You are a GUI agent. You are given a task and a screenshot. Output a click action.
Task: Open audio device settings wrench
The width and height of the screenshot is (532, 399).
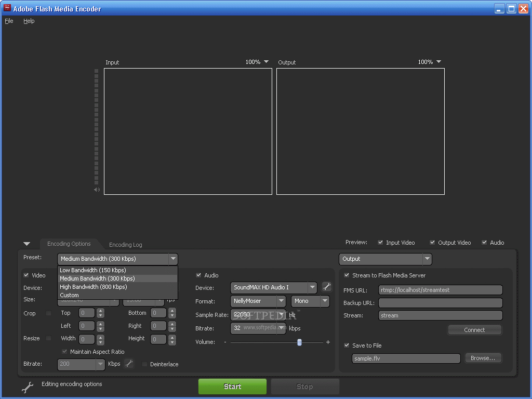click(x=327, y=287)
